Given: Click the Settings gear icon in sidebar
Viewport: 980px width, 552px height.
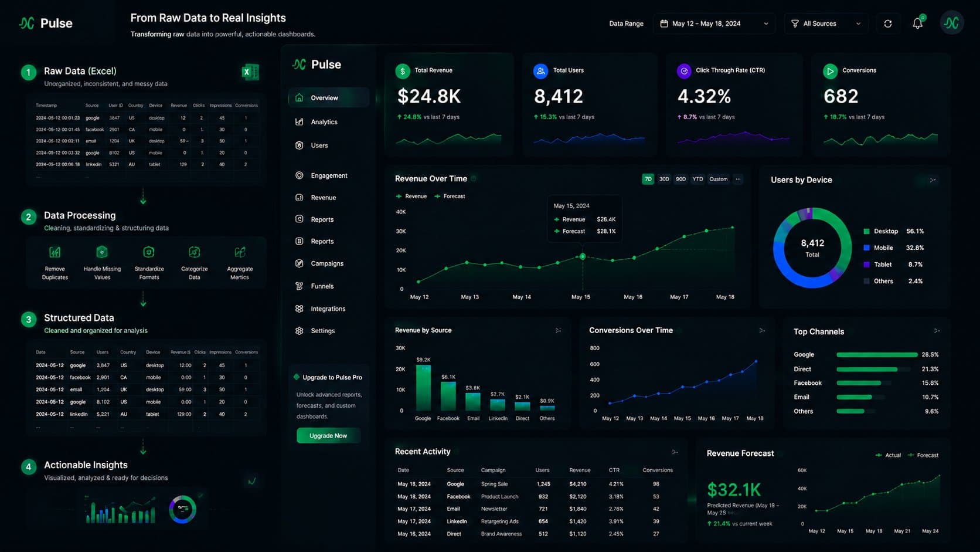Looking at the screenshot, I should pos(300,331).
